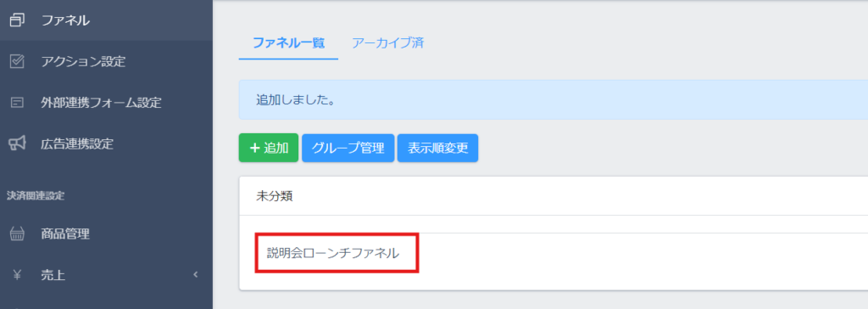868x309 pixels.
Task: Open グループ管理 button
Action: [348, 148]
